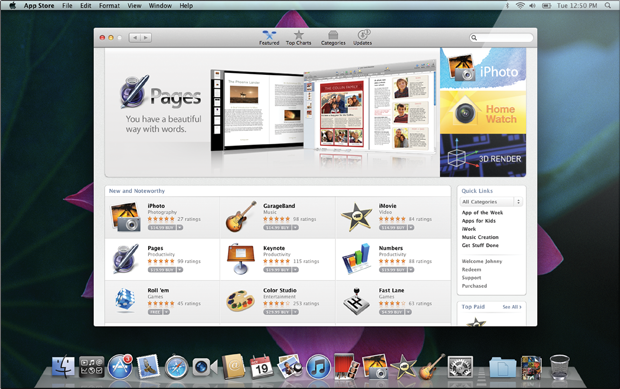
Task: Click the Color Studio palette icon
Action: pyautogui.click(x=240, y=301)
